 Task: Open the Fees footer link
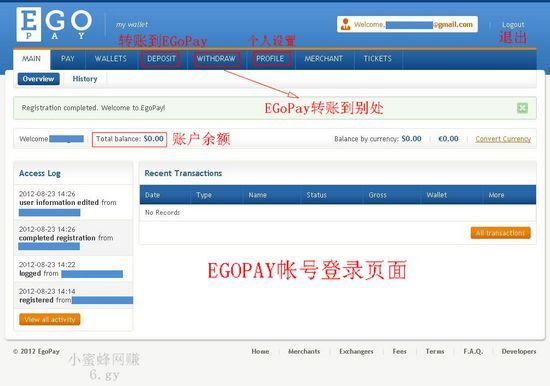[400, 351]
